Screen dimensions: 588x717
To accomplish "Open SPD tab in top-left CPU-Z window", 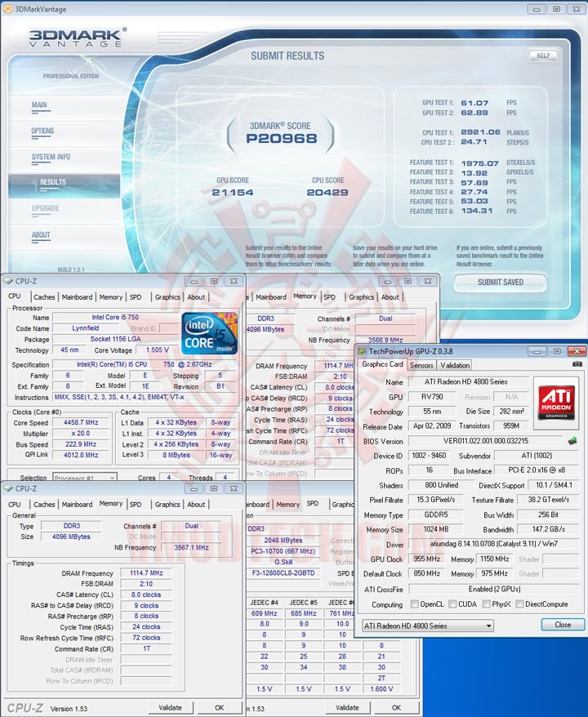I will [136, 297].
